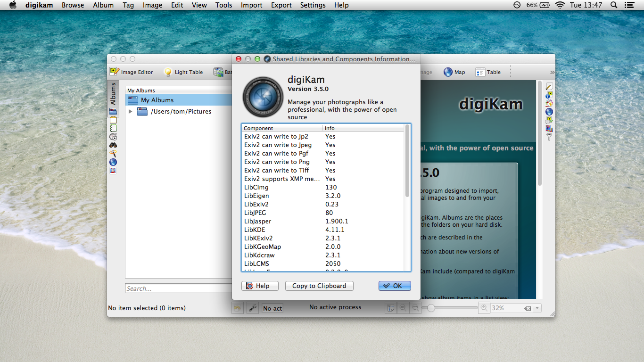
Task: Open the Tags sidebar icon
Action: 113,120
